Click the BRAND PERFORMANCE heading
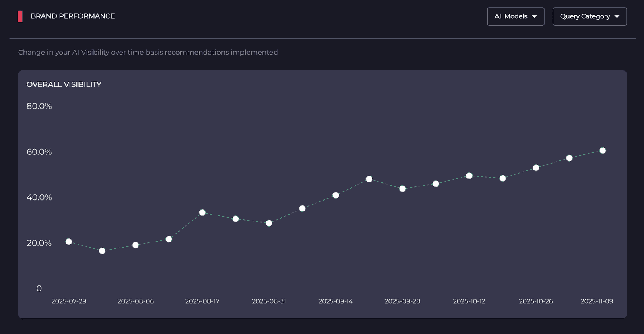Screen dimensions: 644x334 [x=73, y=16]
